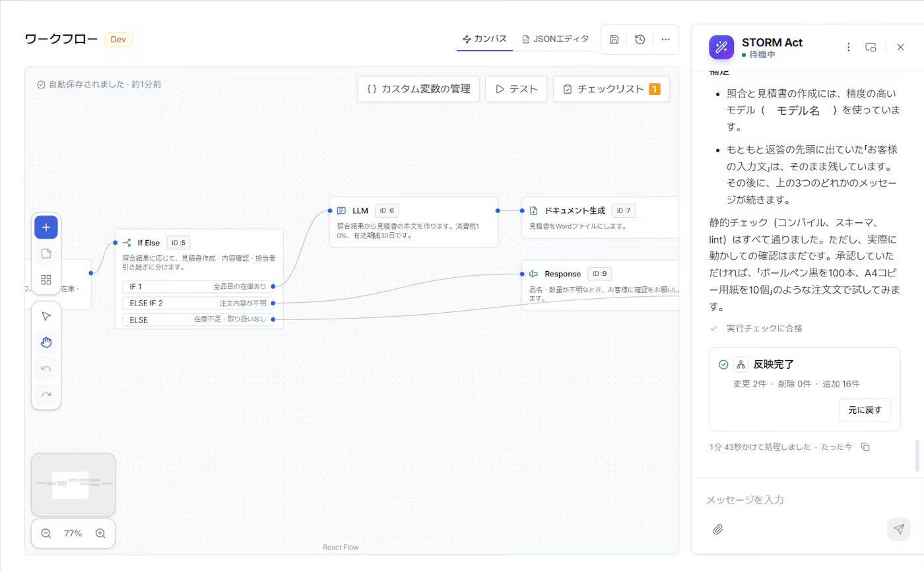Click the Dev environment badge

(118, 39)
